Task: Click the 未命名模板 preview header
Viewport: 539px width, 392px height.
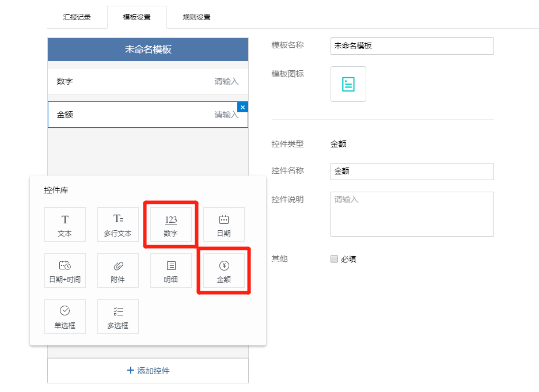Action: [x=148, y=50]
